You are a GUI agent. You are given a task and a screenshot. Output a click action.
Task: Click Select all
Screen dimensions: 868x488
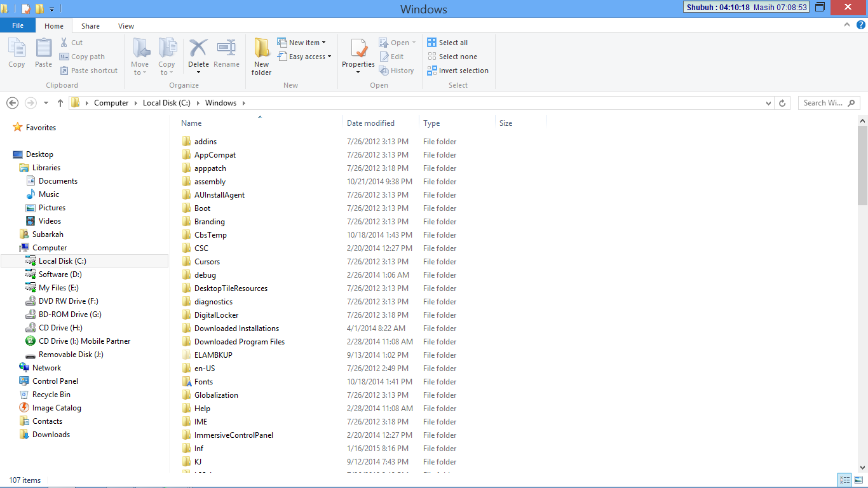[x=447, y=43]
